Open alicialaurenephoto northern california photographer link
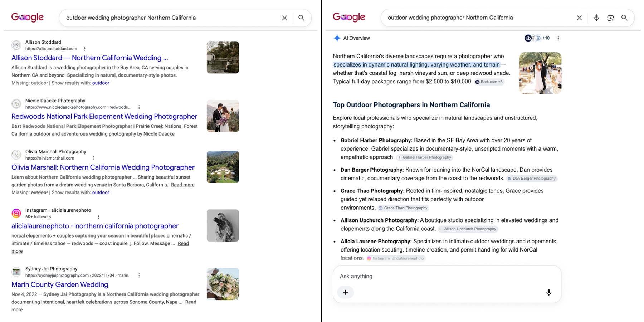 tap(95, 226)
